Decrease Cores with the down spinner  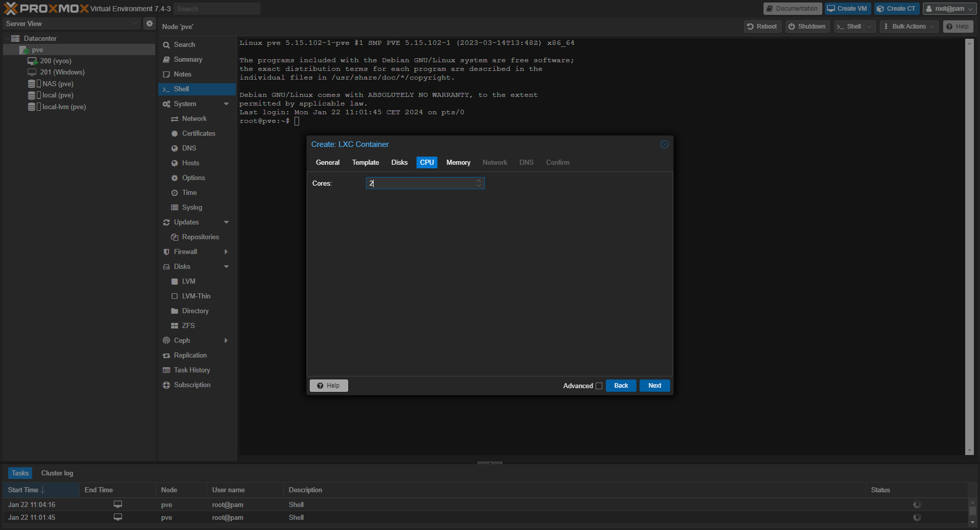coord(479,186)
